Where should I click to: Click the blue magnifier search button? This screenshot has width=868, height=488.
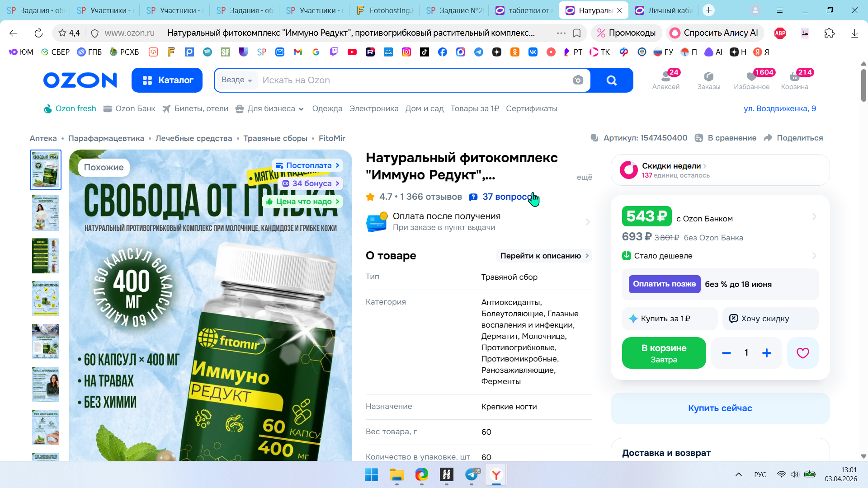611,80
